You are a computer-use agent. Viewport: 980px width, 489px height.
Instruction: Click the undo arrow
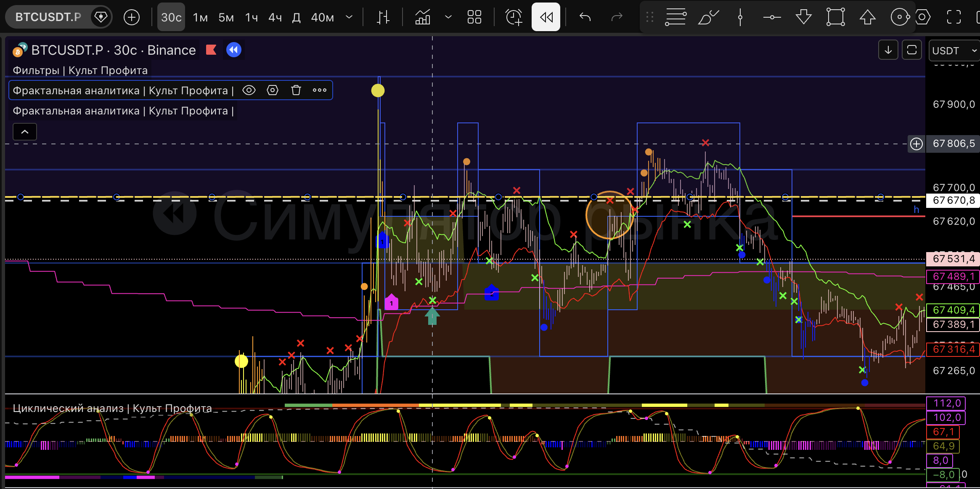point(585,17)
